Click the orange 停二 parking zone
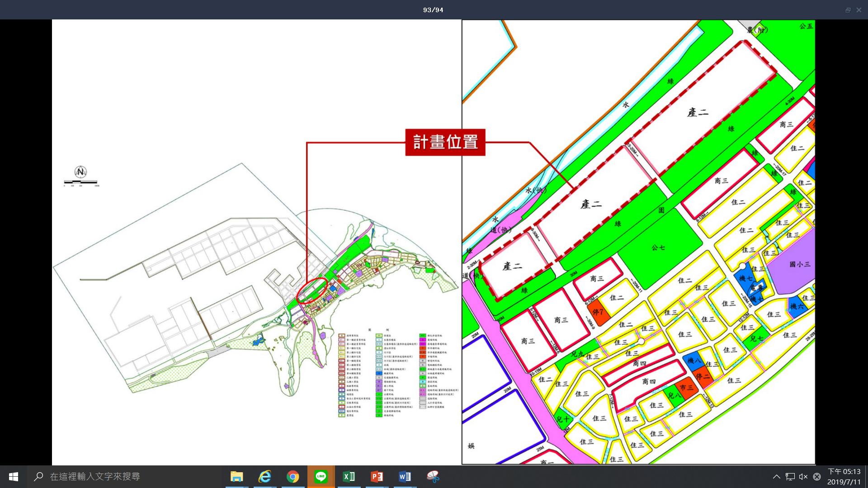868x488 pixels. point(703,376)
